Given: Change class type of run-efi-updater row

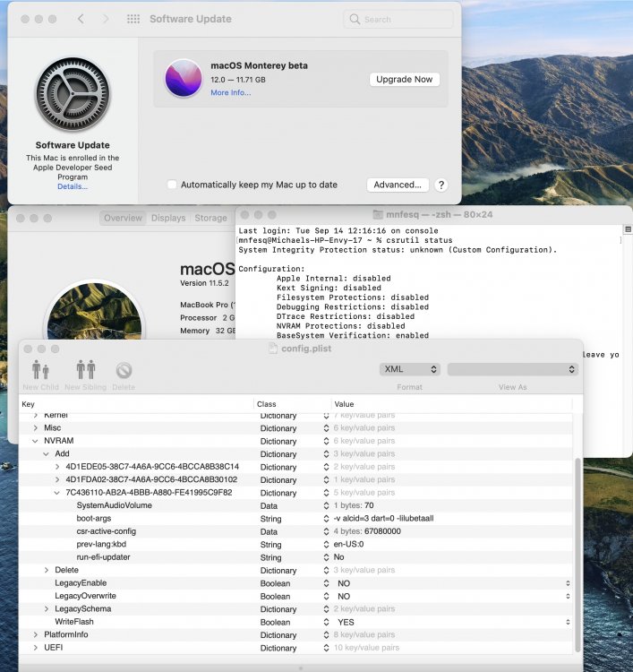Looking at the screenshot, I should pos(327,557).
